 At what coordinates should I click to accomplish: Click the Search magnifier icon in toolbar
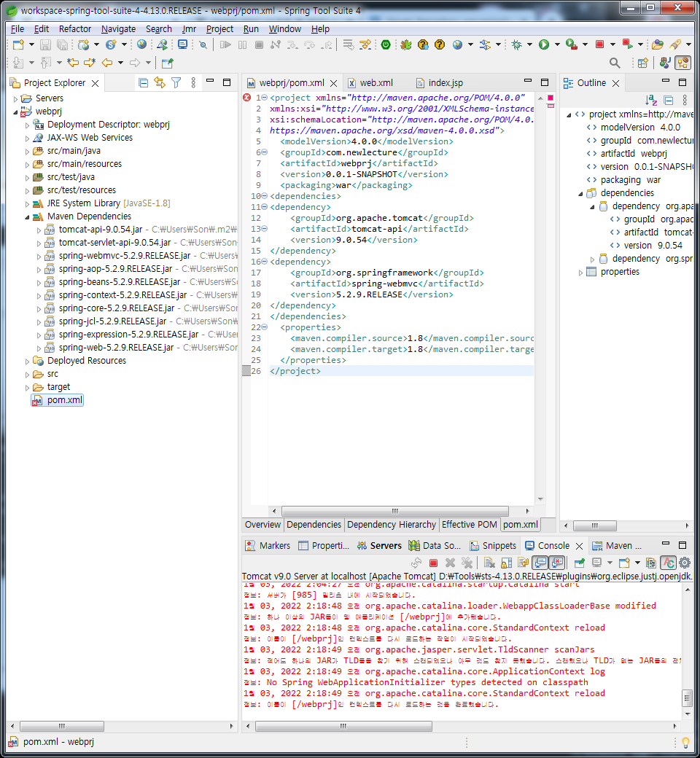tap(615, 63)
